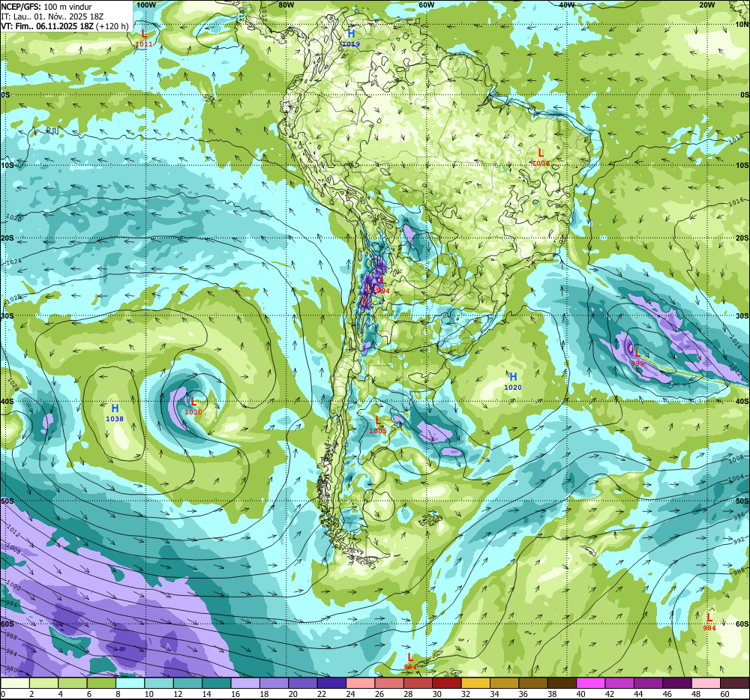
Task: Click the 80W longitude label
Action: coord(286,4)
